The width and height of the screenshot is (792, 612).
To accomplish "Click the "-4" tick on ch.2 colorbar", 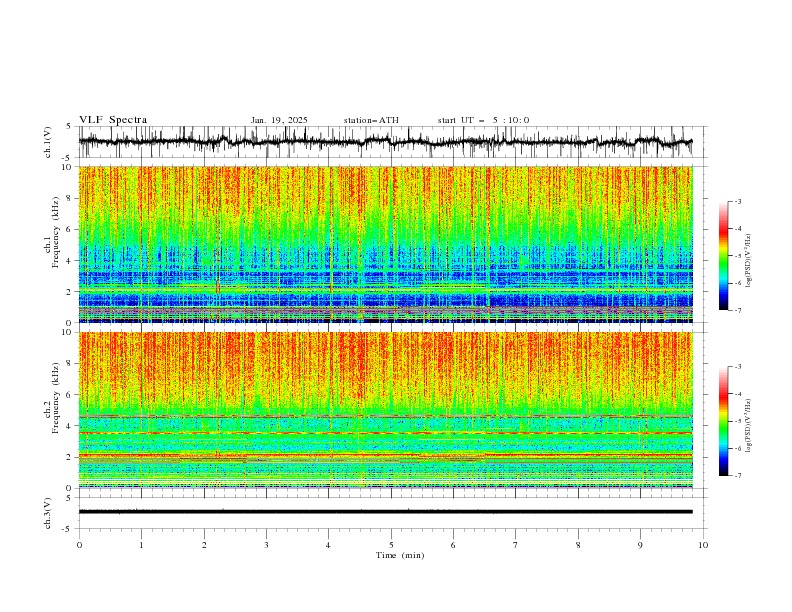I will (x=737, y=394).
